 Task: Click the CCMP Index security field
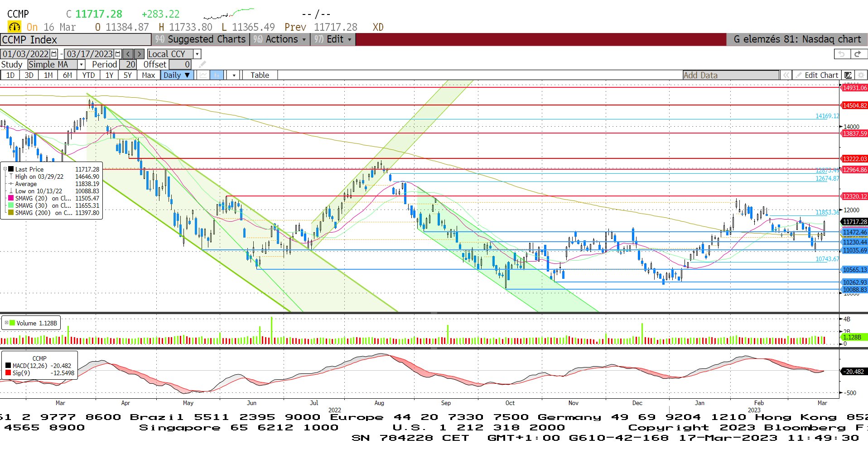[76, 39]
